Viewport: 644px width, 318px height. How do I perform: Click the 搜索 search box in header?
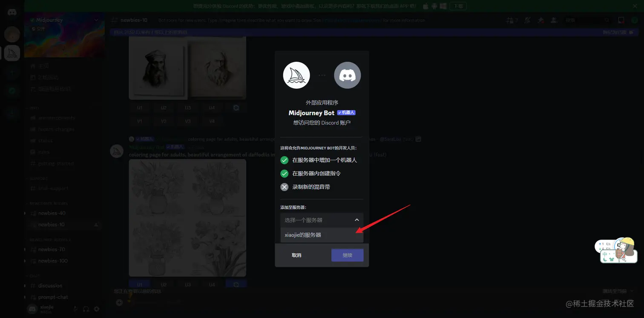tap(587, 20)
